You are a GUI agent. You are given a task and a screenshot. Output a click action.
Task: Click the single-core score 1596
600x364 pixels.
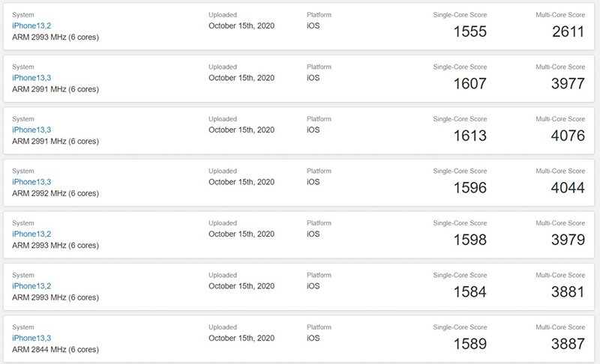click(470, 189)
